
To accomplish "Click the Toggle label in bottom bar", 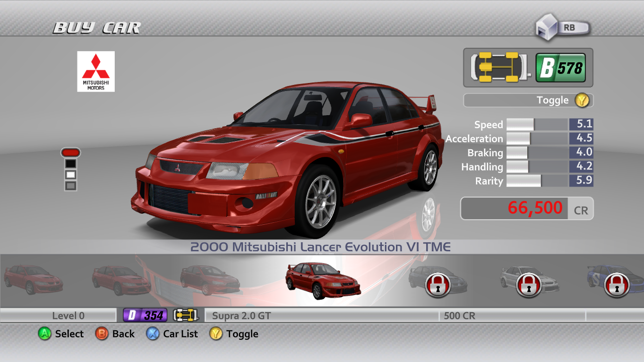I will pos(243,334).
